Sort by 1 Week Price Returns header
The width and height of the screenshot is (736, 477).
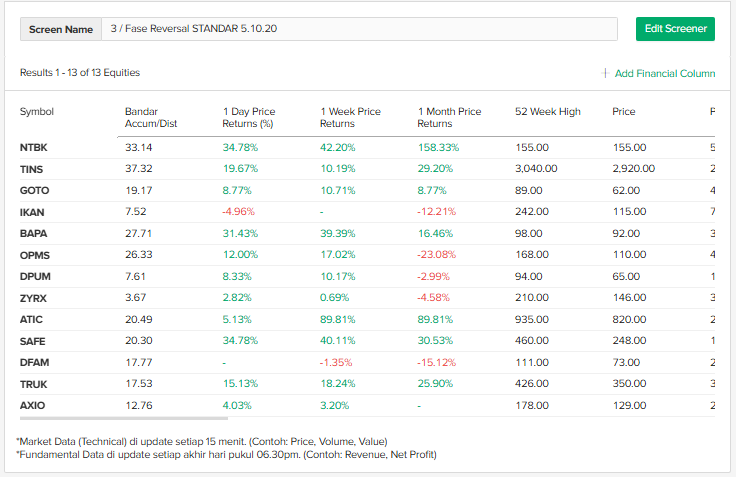tap(350, 118)
